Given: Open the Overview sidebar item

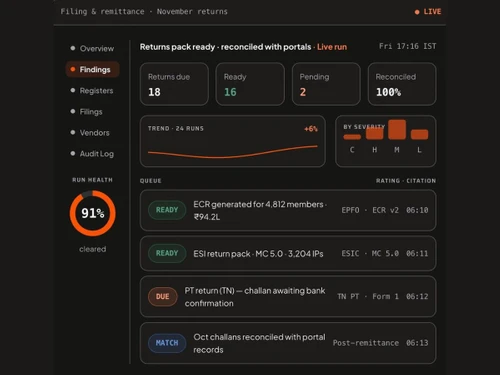Looking at the screenshot, I should [92, 49].
